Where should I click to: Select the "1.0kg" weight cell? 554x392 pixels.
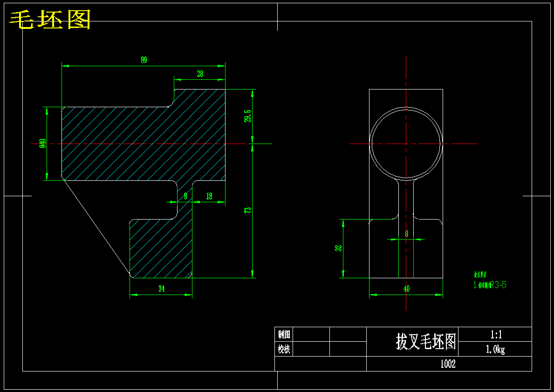coord(495,349)
